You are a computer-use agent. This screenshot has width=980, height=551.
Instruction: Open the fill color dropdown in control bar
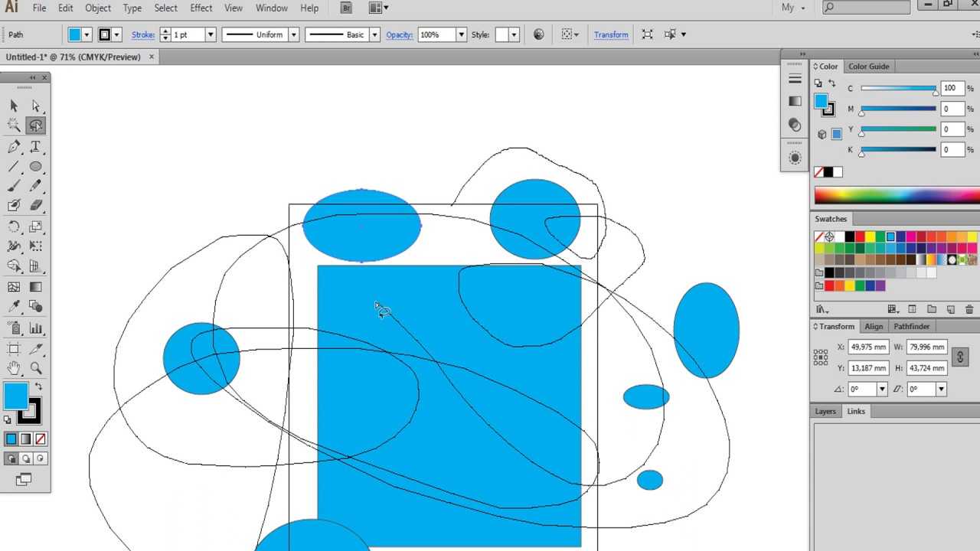click(87, 34)
